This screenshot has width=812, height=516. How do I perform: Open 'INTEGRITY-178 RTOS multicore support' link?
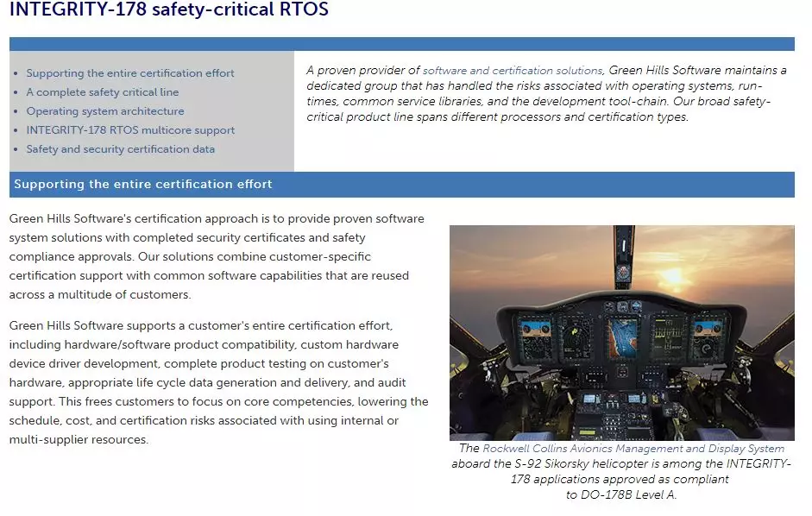(130, 130)
